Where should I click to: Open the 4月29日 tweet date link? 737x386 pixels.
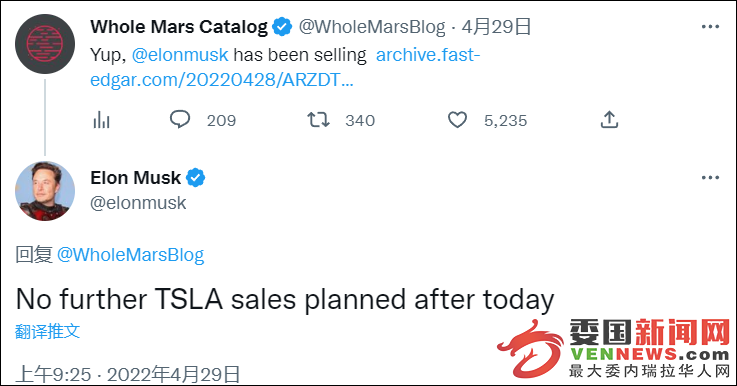click(x=496, y=27)
